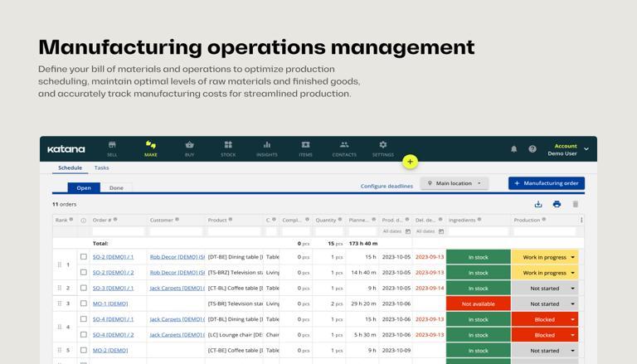The image size is (637, 364).
Task: Click the Order # filter field
Action: (x=119, y=231)
